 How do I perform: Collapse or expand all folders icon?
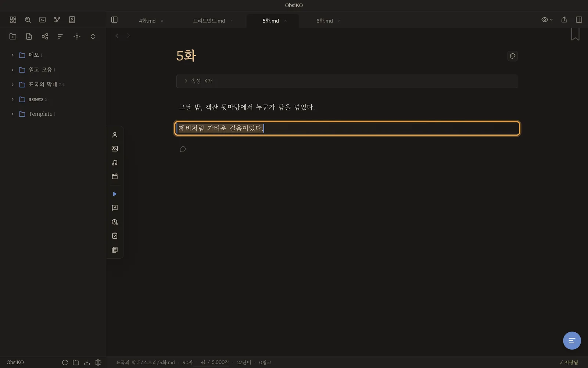pos(93,36)
